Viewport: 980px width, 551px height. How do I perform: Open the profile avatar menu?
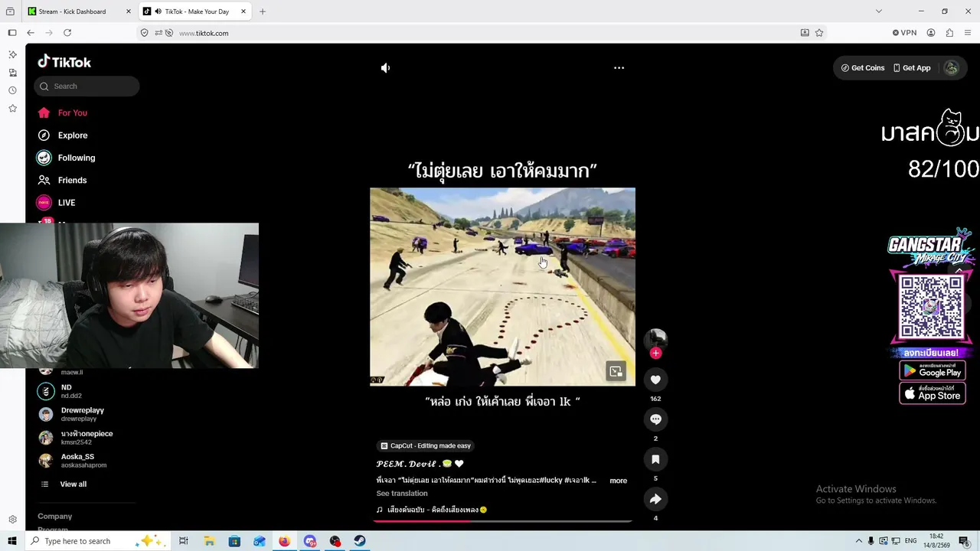(951, 68)
